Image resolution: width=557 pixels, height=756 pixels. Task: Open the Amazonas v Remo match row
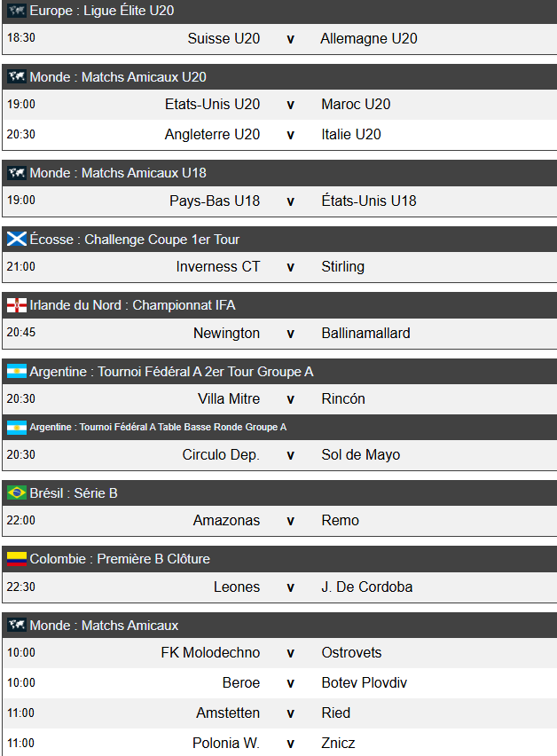290,521
